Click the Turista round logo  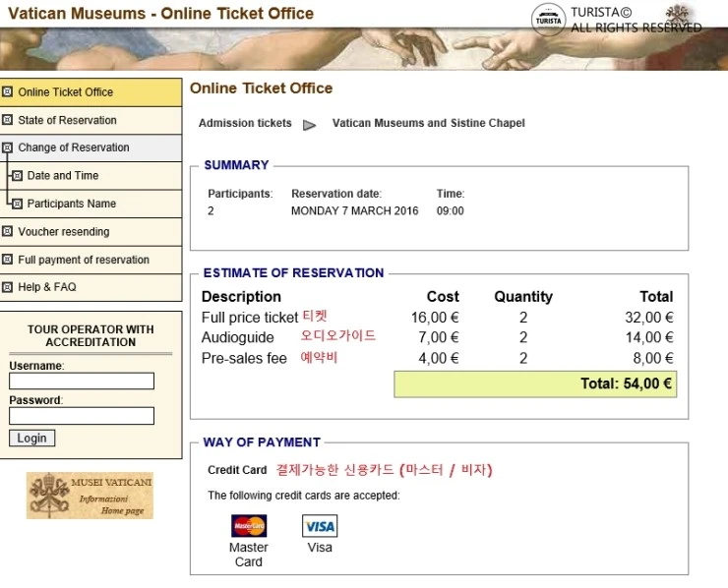point(548,20)
